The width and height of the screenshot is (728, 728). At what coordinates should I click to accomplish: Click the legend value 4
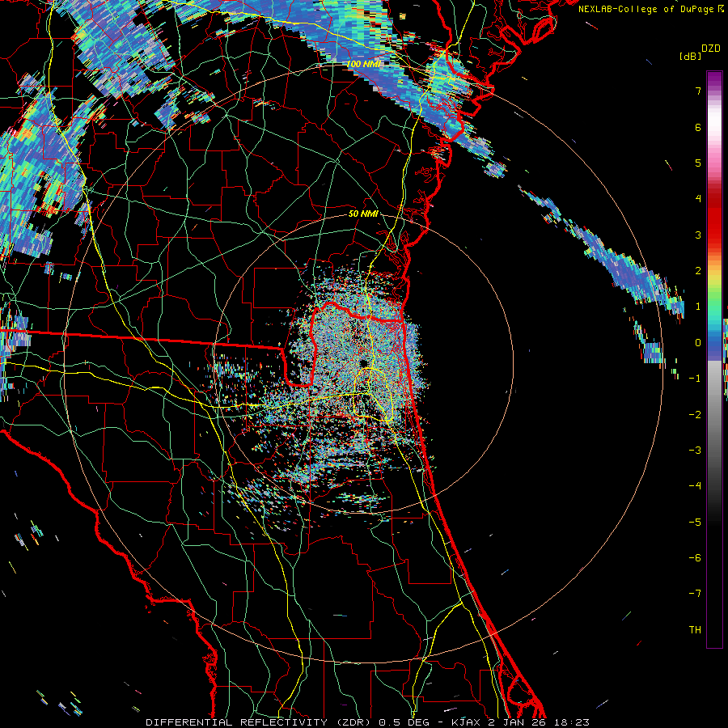click(698, 199)
